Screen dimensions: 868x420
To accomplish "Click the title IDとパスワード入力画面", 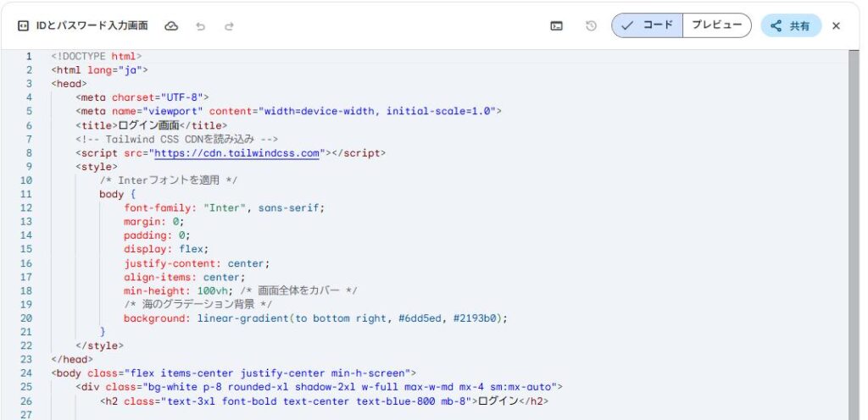I will pos(92,26).
